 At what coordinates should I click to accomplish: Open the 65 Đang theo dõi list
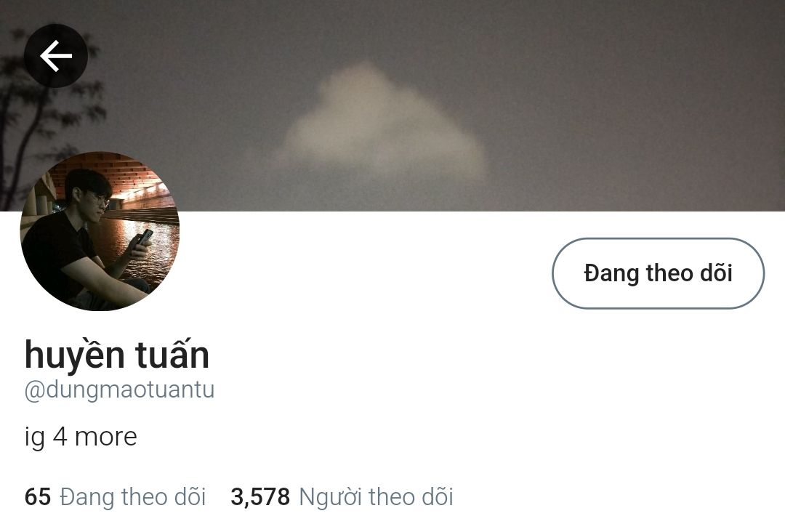click(x=115, y=497)
